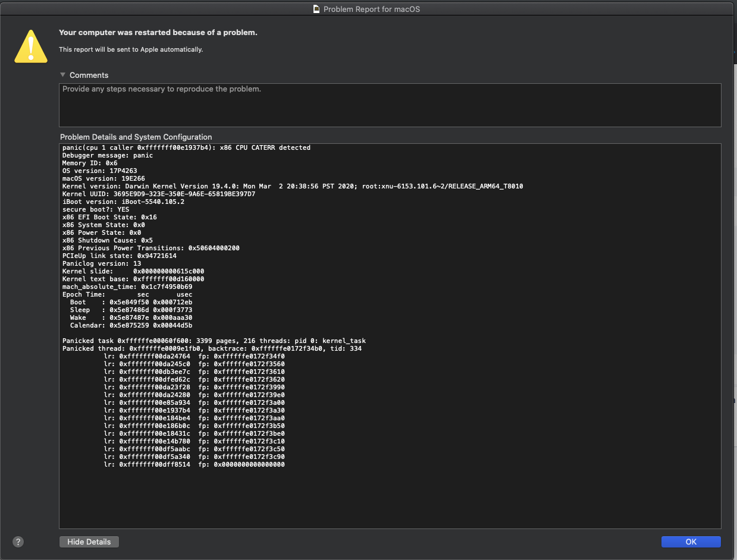Click backtrace line lr 0xfffffff00df5a340
Screen dimensions: 737x560
(x=195, y=457)
